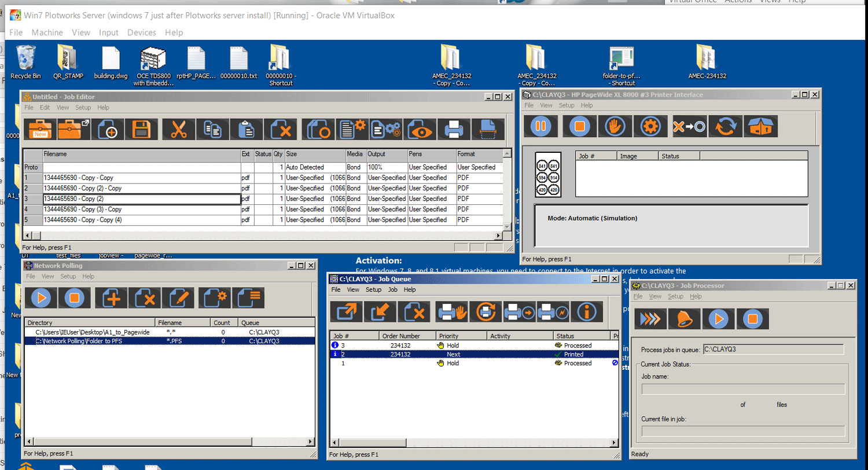The image size is (868, 470).
Task: Start the Job Processor with play button
Action: [718, 318]
